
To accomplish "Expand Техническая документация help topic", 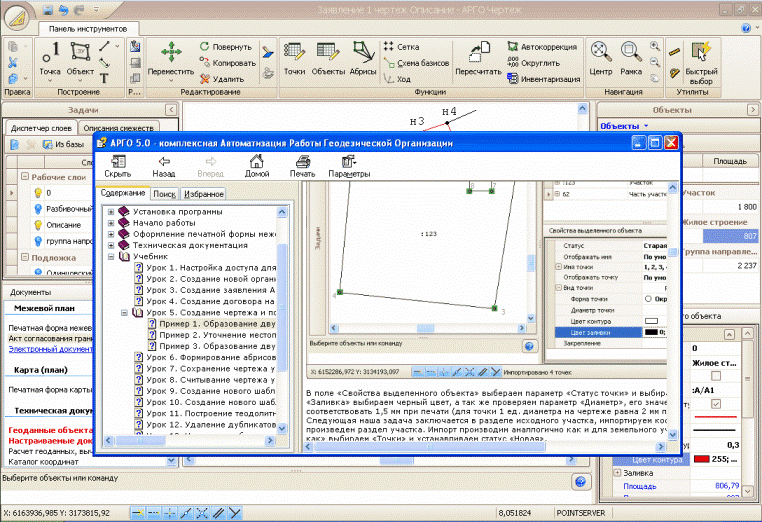I will point(111,245).
